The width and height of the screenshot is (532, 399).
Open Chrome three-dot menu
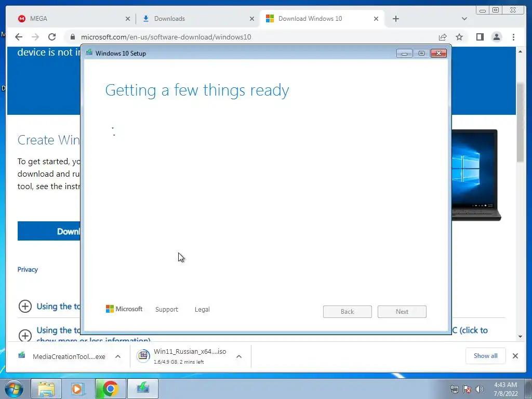pyautogui.click(x=513, y=37)
